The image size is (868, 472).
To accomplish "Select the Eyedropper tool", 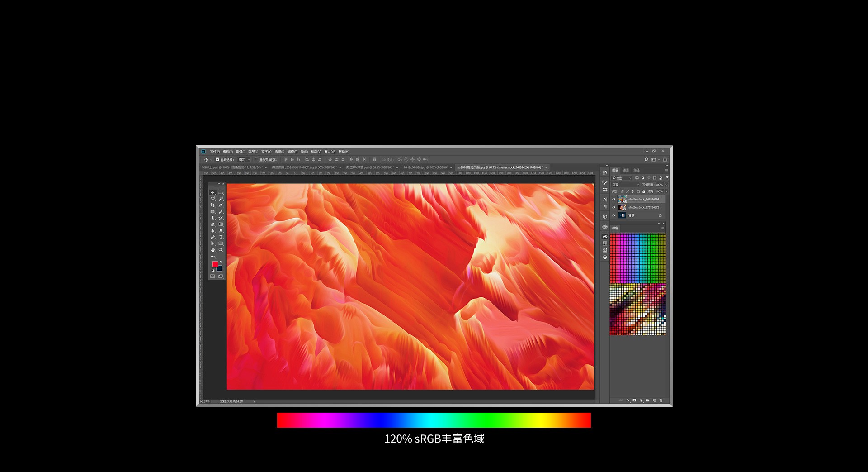I will point(221,205).
